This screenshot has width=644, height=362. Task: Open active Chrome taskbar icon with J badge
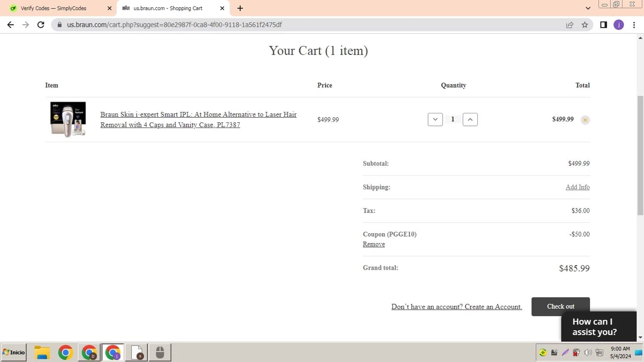[x=113, y=353]
